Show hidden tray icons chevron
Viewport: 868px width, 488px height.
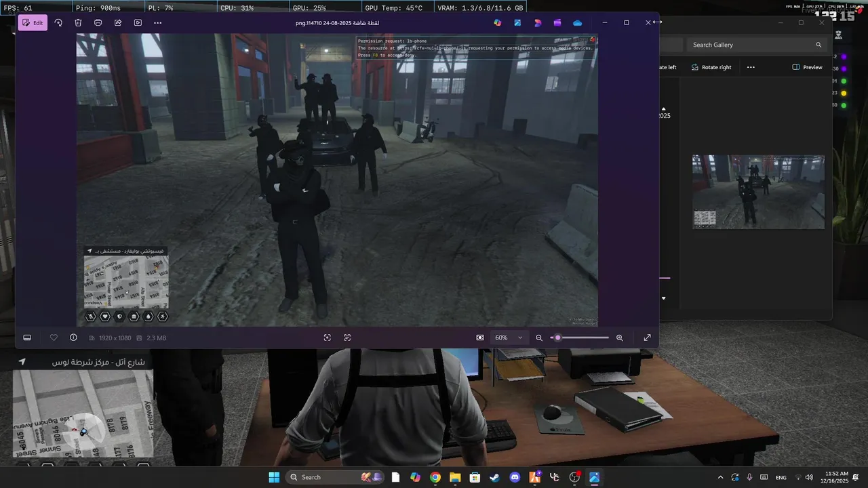coord(720,477)
